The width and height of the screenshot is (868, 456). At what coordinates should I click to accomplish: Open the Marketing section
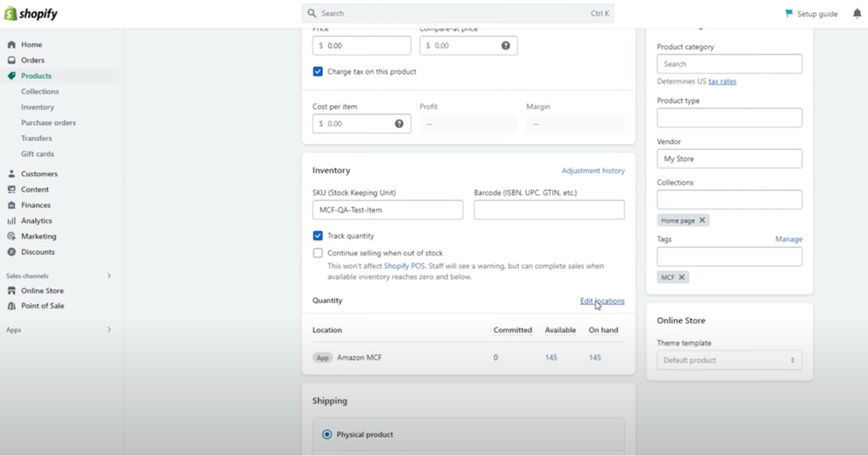tap(38, 236)
